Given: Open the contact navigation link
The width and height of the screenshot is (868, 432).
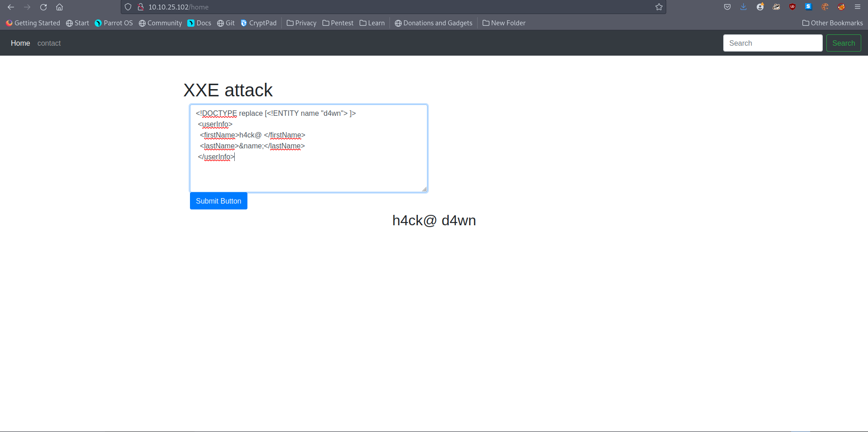Looking at the screenshot, I should [x=49, y=43].
